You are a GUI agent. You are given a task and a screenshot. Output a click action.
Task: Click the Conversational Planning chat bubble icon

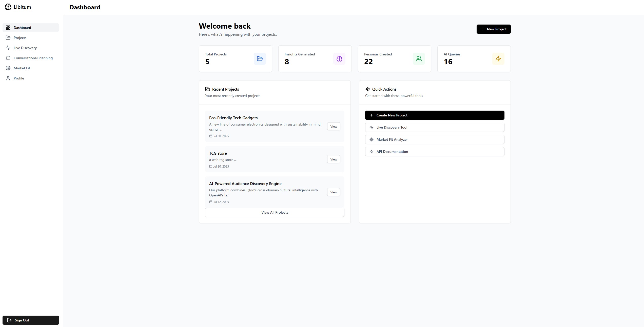coord(8,58)
